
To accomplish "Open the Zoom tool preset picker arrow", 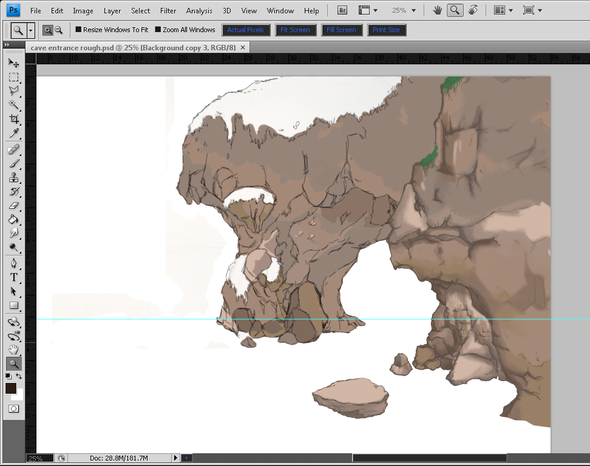I will (x=31, y=30).
